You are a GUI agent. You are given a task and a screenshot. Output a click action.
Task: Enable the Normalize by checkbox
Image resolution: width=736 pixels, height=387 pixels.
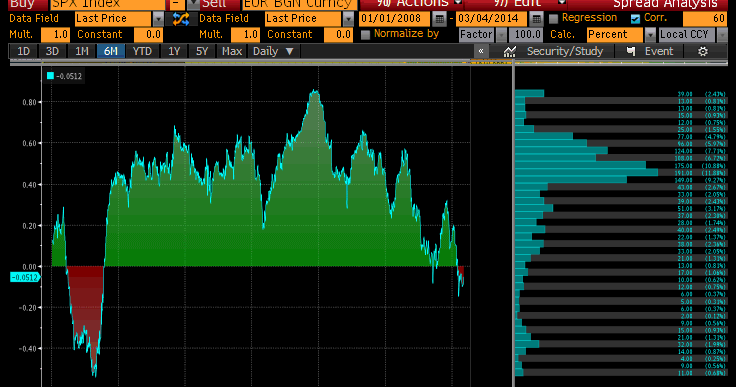(365, 35)
